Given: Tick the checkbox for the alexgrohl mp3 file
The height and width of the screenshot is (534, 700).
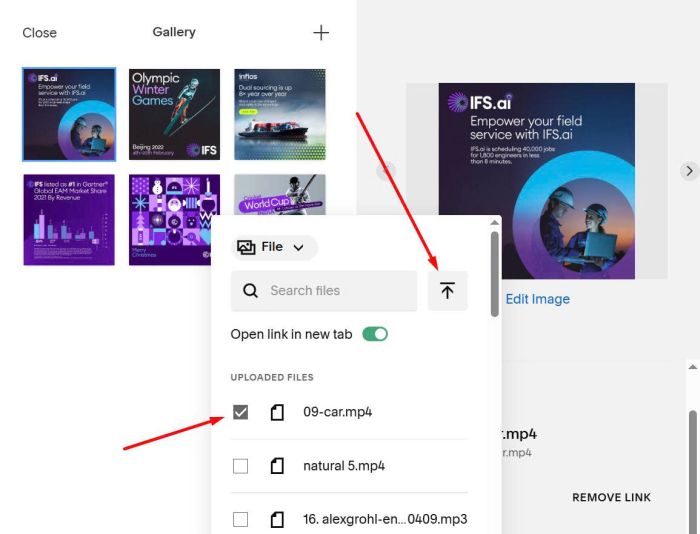Looking at the screenshot, I should point(240,519).
